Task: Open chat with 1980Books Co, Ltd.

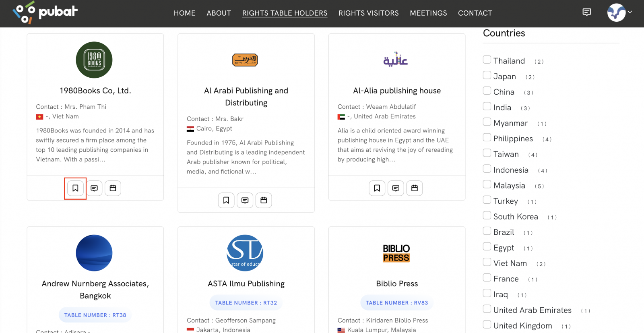Action: point(94,188)
